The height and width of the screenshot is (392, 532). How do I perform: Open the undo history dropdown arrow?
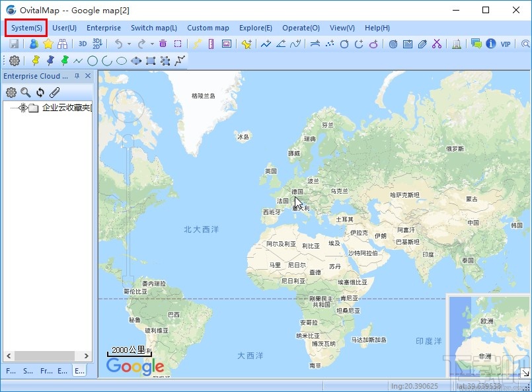pyautogui.click(x=129, y=44)
